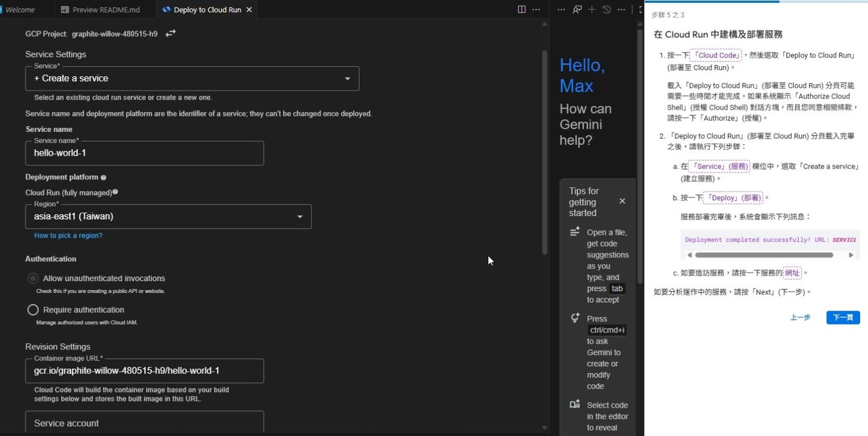Click the Service name input field
Viewport: 868px width, 436px height.
coord(145,153)
